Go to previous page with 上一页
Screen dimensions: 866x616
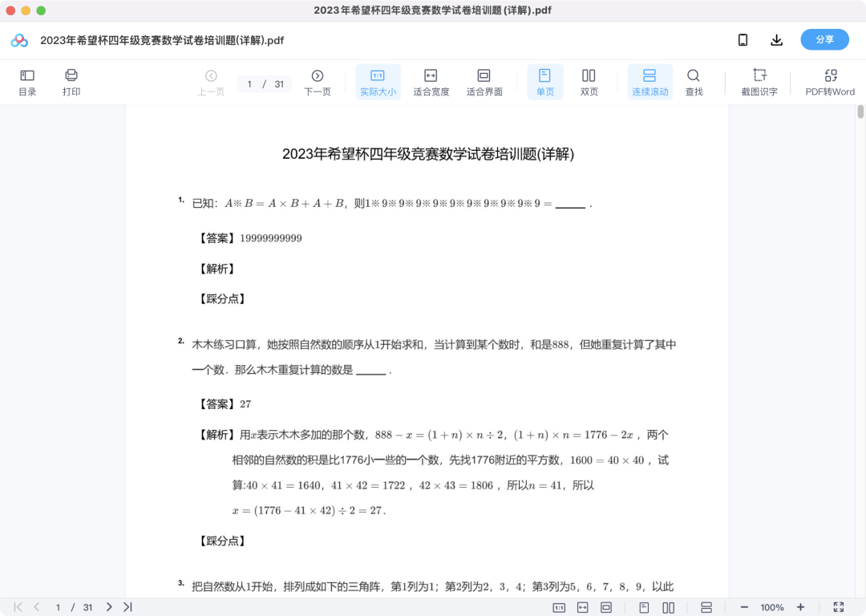tap(211, 83)
